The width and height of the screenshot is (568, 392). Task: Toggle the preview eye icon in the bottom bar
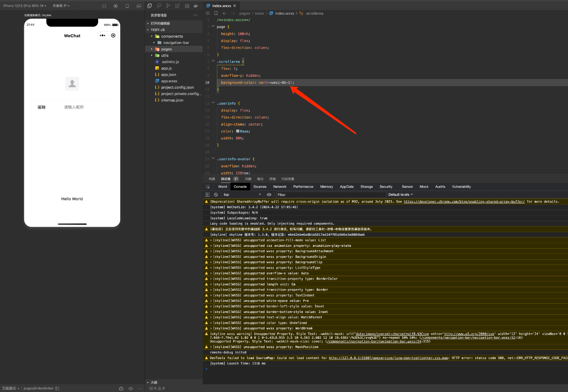[130, 388]
